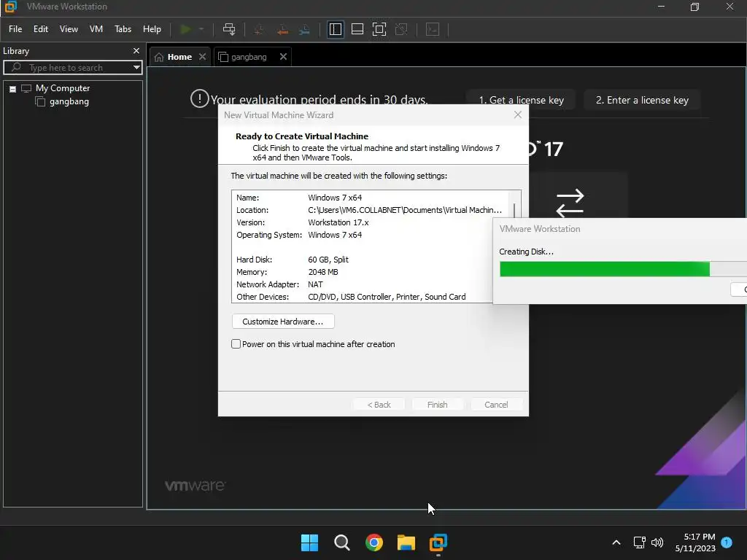The width and height of the screenshot is (747, 560).
Task: Open the Manage Snapshots icon
Action: [x=304, y=29]
